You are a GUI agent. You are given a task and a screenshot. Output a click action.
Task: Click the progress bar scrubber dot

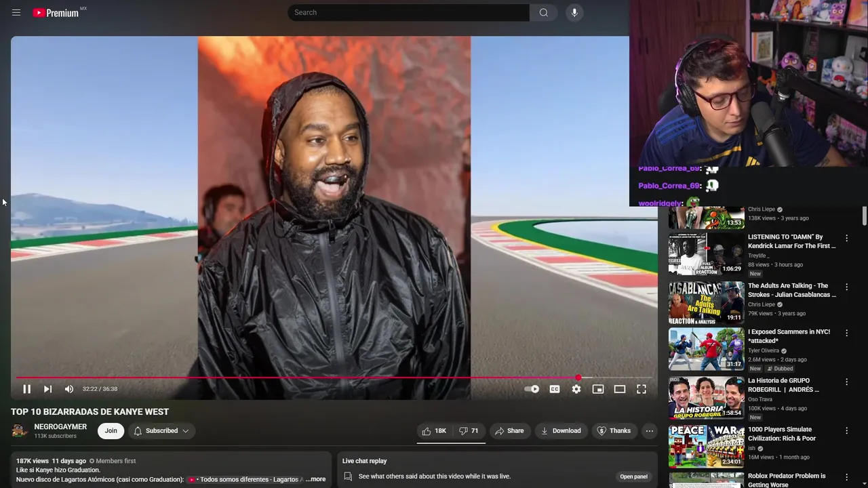click(x=578, y=378)
